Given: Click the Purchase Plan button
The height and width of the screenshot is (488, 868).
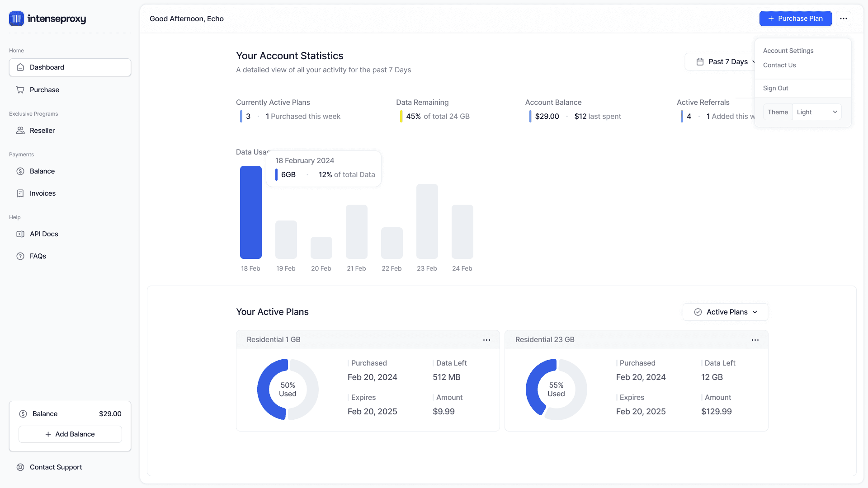Looking at the screenshot, I should tap(795, 19).
